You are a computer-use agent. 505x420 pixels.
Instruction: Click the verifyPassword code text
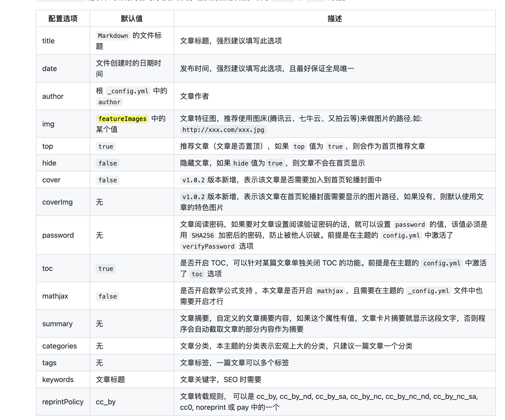(x=208, y=246)
